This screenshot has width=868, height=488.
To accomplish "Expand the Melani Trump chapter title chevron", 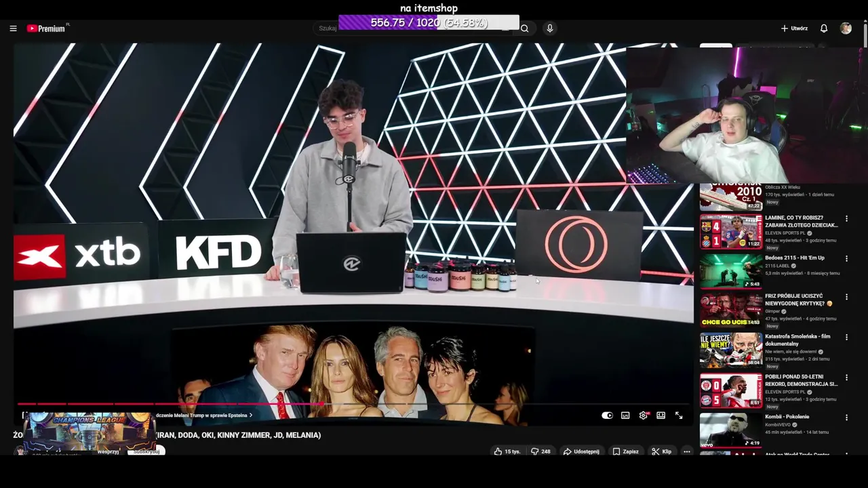I will [251, 415].
